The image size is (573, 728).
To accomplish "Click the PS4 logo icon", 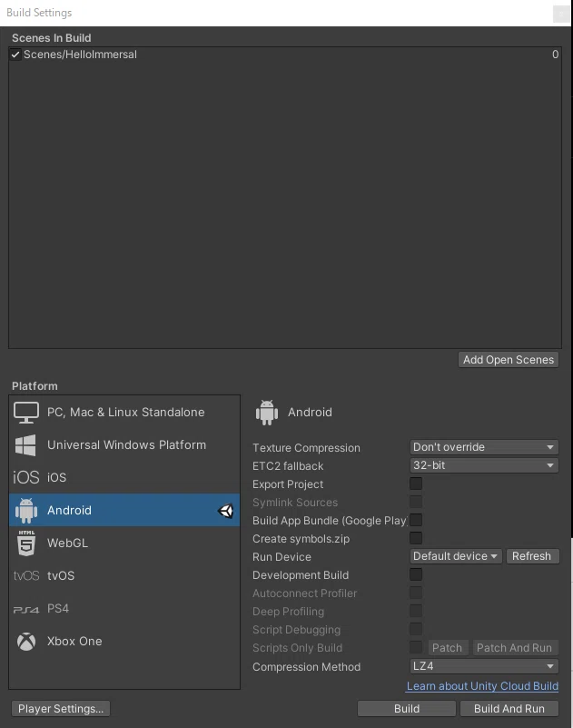I will [26, 609].
